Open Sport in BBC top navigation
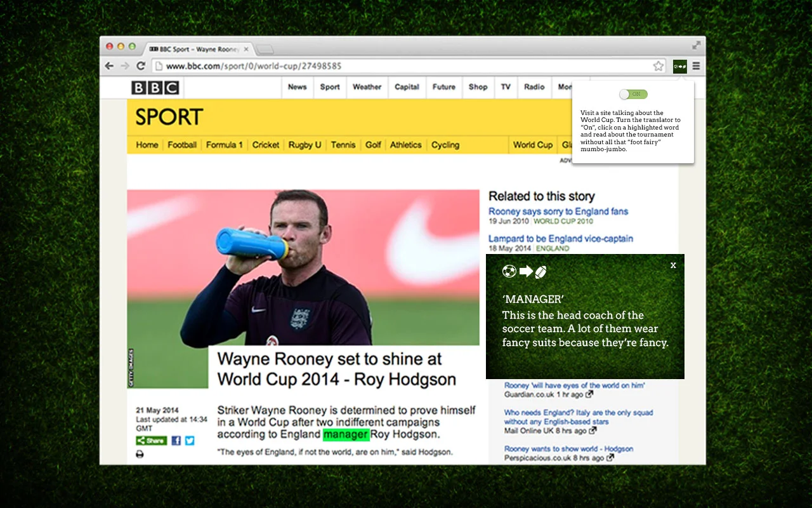The height and width of the screenshot is (508, 812). coord(330,87)
